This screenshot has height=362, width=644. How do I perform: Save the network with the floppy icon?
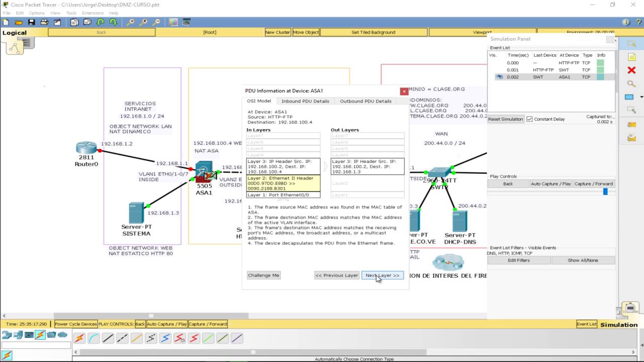coord(31,22)
